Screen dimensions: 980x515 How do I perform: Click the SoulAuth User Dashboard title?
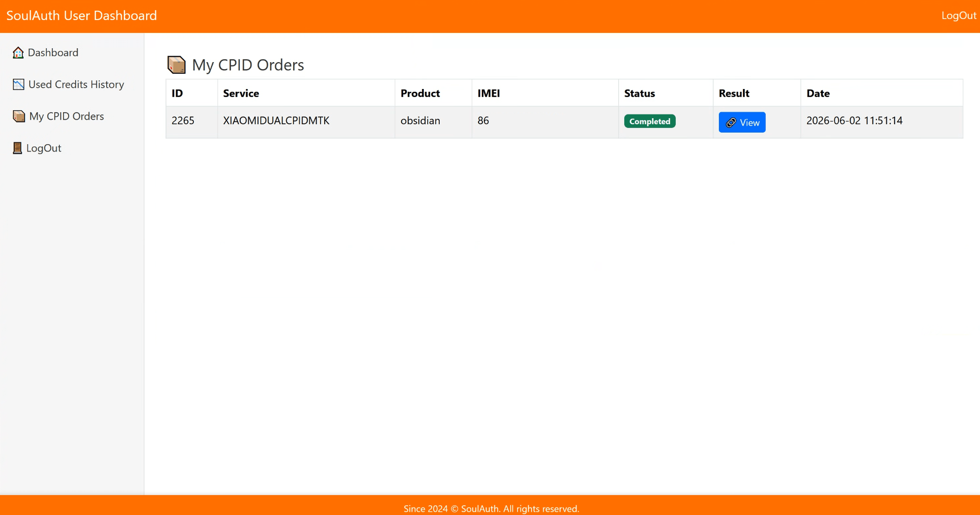point(82,15)
